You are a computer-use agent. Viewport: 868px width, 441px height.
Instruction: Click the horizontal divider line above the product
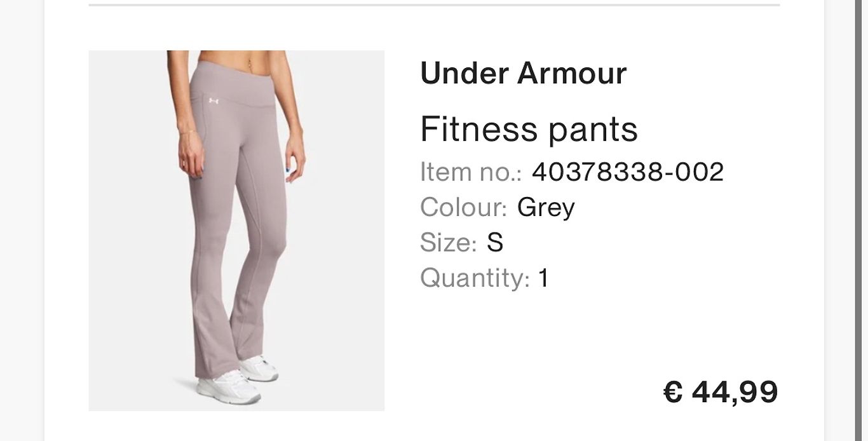tap(434, 5)
